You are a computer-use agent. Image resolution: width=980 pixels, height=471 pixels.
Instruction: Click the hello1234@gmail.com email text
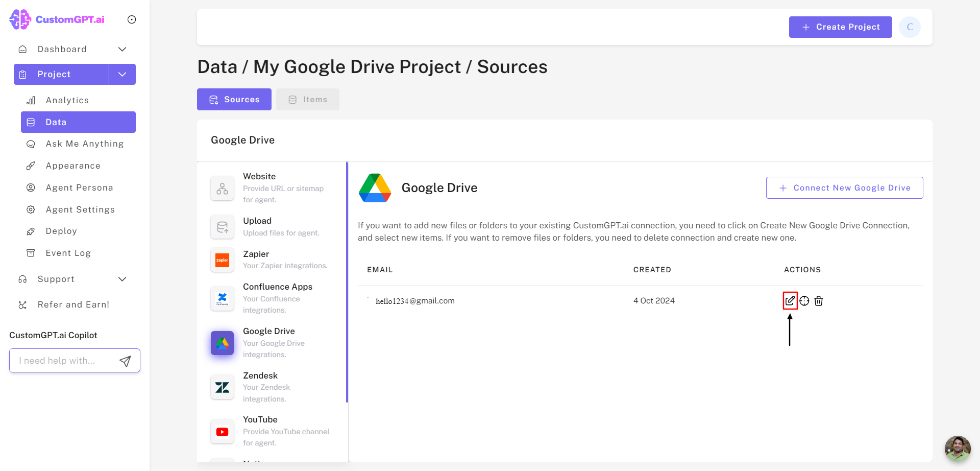[415, 301]
